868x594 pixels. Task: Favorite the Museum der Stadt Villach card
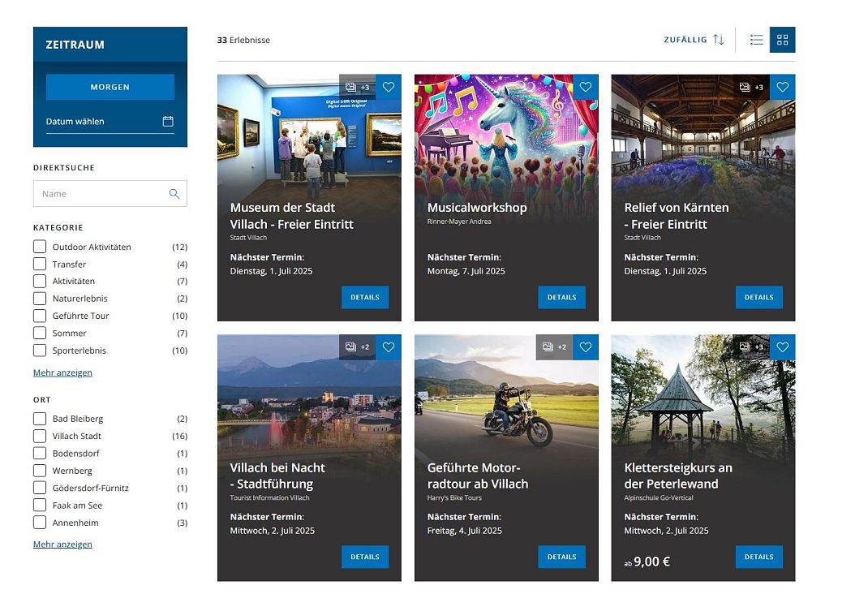389,88
